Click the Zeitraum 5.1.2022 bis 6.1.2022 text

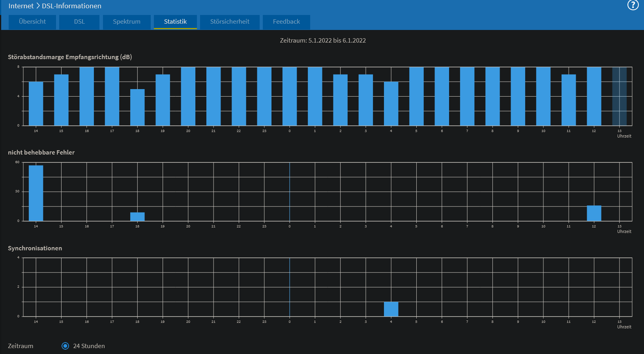tap(323, 40)
